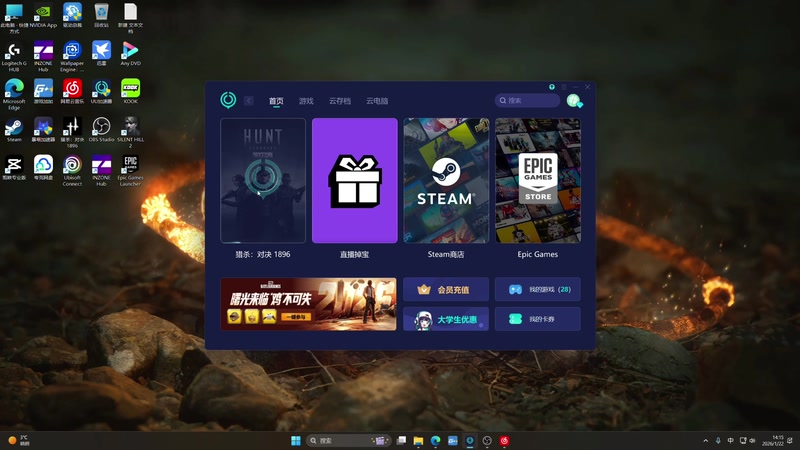
Task: Open the Recycle Bin desktop icon
Action: click(x=101, y=16)
